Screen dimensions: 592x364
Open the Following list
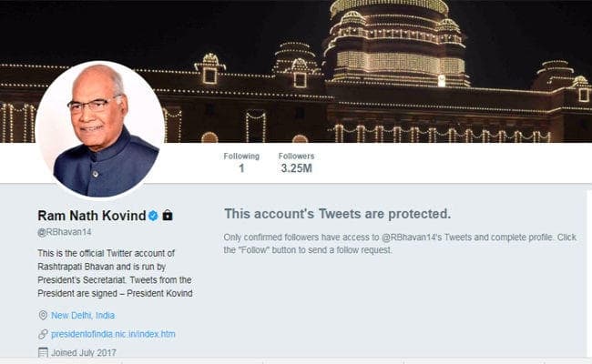click(x=240, y=163)
